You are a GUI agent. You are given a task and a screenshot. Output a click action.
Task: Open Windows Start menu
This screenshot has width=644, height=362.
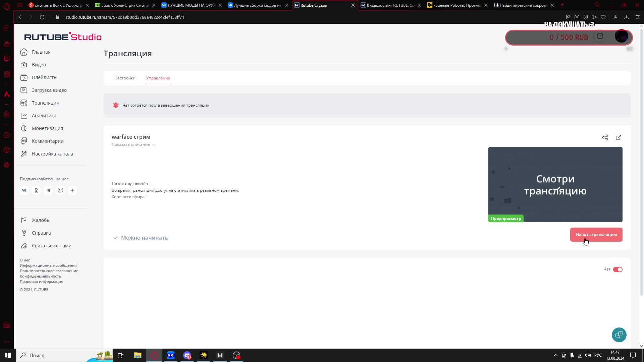point(8,355)
